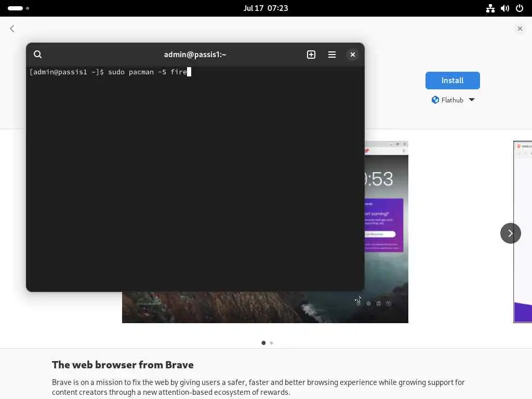Viewport: 532px width, 399px height.
Task: Install the Brave browser
Action: [x=453, y=81]
